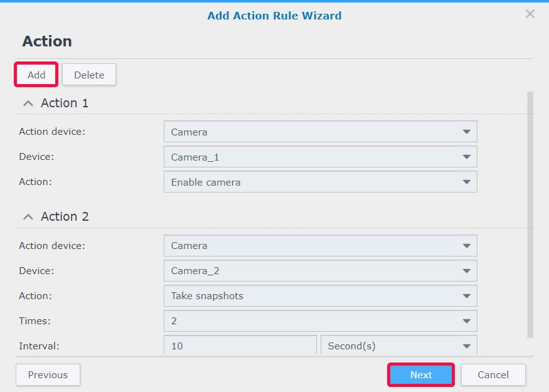The image size is (549, 392).
Task: Open the Enable camera action dropdown
Action: click(321, 182)
